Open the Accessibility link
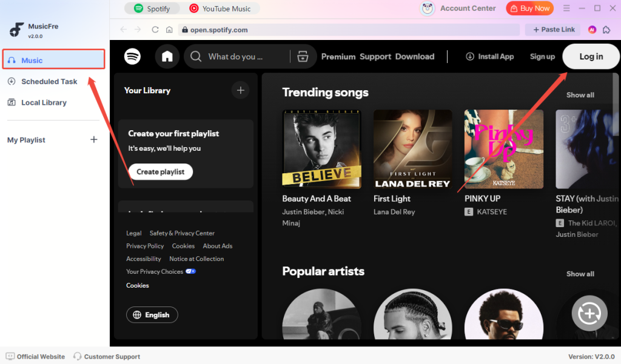The height and width of the screenshot is (364, 621). coord(143,259)
